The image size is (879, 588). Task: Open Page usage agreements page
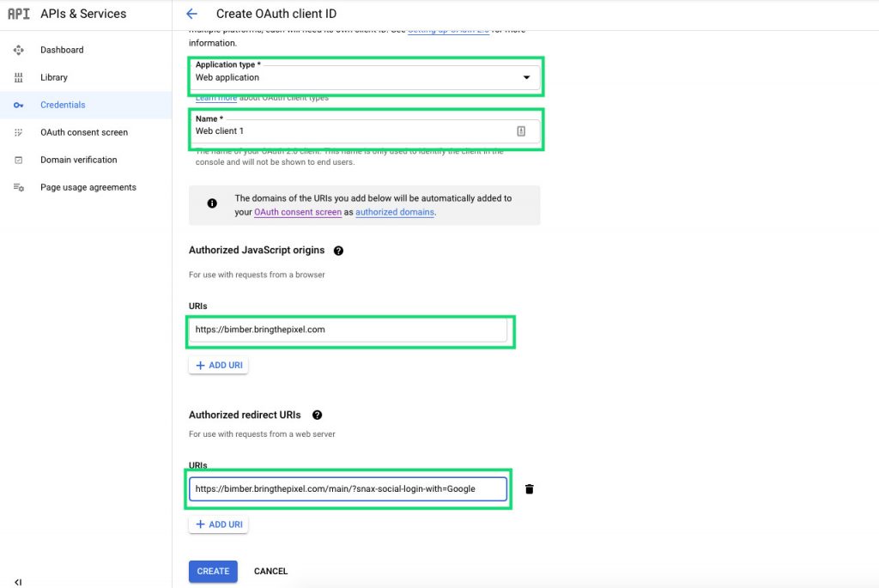tap(88, 187)
